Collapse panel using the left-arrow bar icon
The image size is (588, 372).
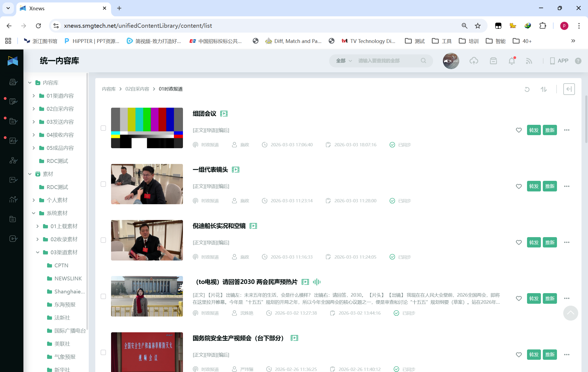pos(569,89)
